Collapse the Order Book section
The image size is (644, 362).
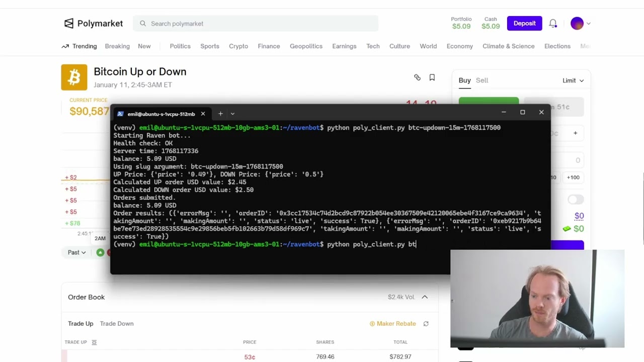pos(425,297)
